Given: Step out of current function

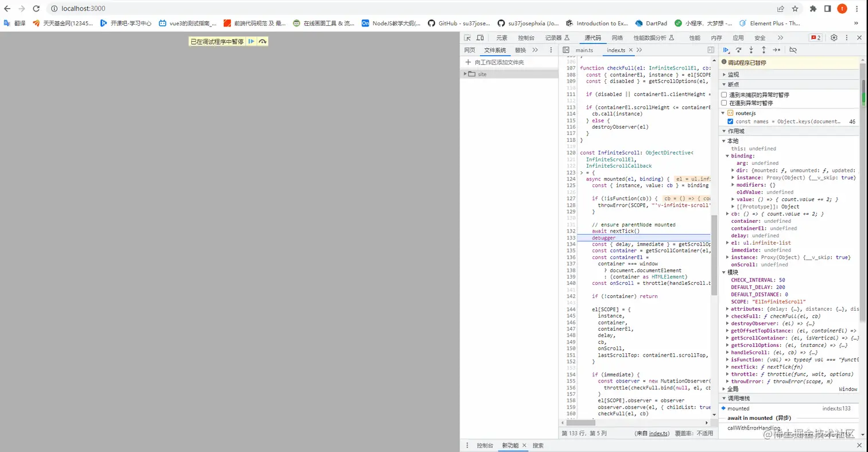Looking at the screenshot, I should [x=764, y=50].
